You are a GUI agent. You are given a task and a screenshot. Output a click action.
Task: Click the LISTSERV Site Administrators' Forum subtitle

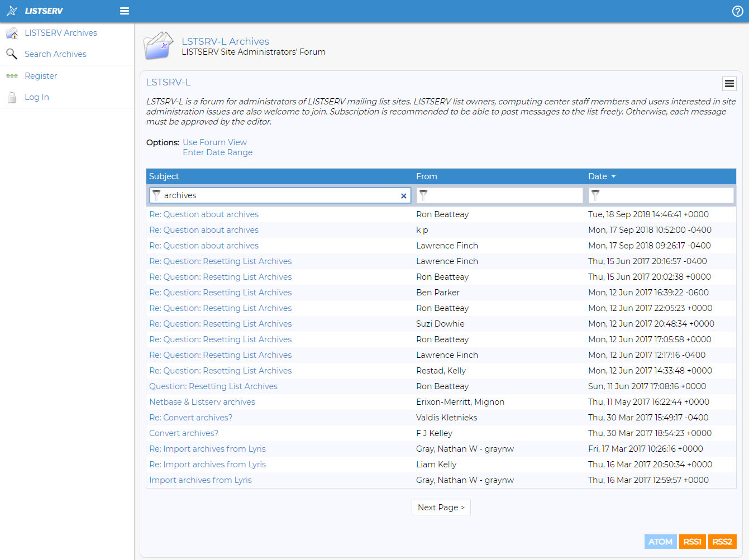[254, 52]
